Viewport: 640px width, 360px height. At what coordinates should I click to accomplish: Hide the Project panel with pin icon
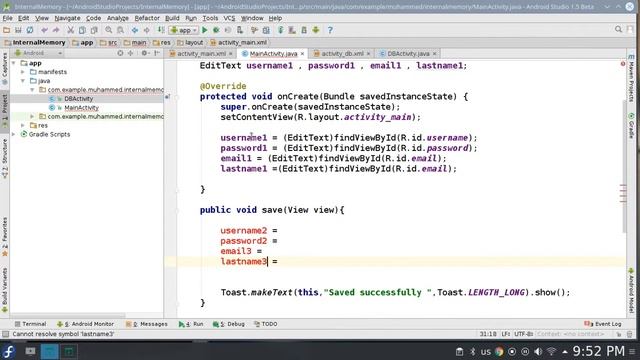157,53
